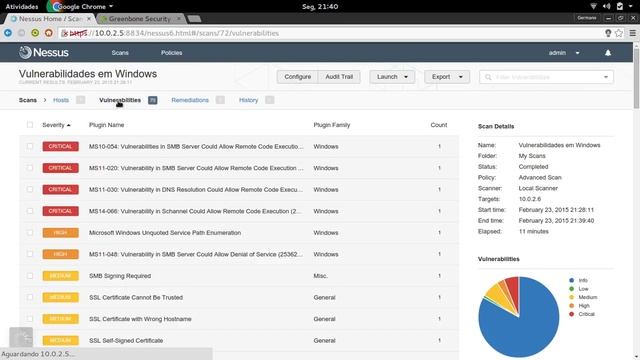Open filter options arrow in search box
640x360 pixels.
click(606, 77)
